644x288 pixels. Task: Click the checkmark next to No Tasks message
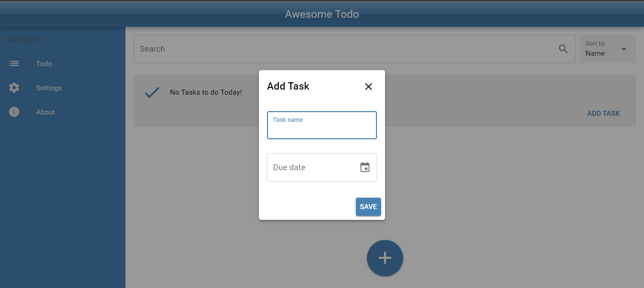coord(152,92)
